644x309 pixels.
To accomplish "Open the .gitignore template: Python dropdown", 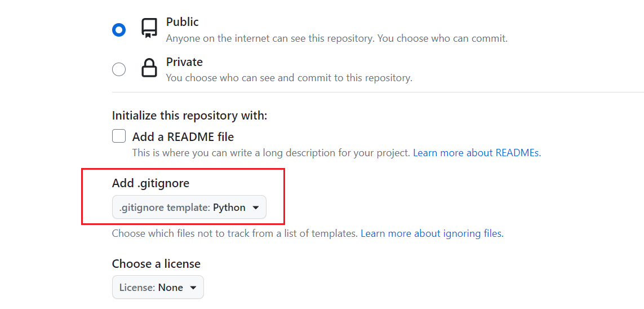I will click(189, 207).
